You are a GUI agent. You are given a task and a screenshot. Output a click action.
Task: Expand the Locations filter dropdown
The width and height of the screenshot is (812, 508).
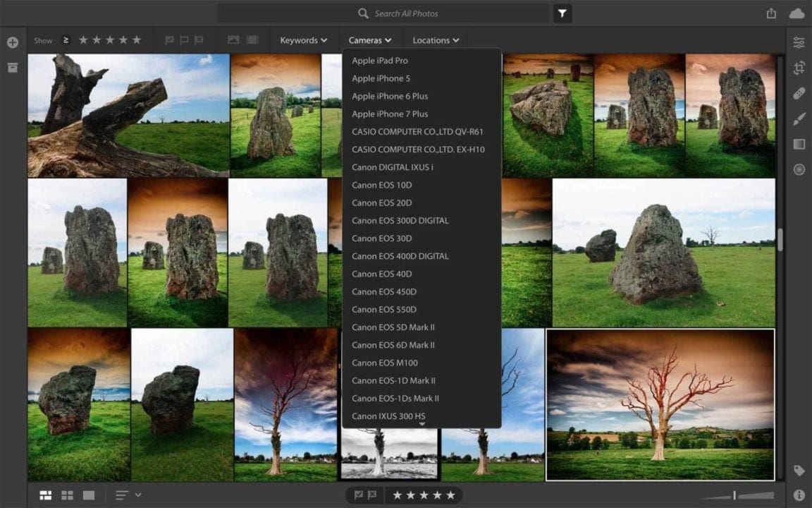[436, 40]
